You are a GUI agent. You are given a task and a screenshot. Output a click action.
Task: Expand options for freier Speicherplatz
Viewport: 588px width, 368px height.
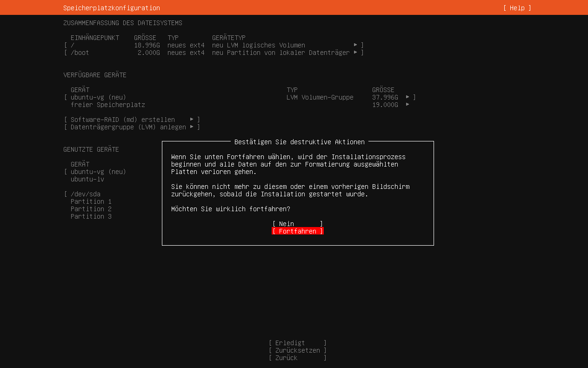[x=408, y=104]
